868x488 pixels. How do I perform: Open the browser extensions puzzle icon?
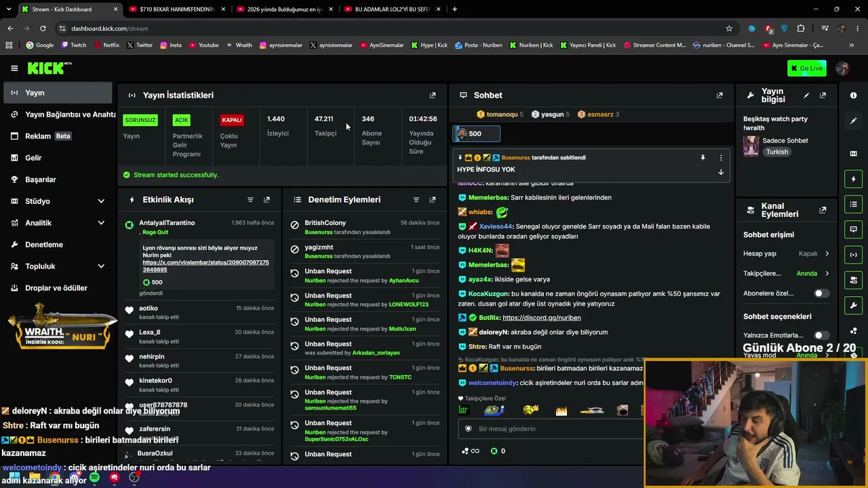(x=801, y=28)
